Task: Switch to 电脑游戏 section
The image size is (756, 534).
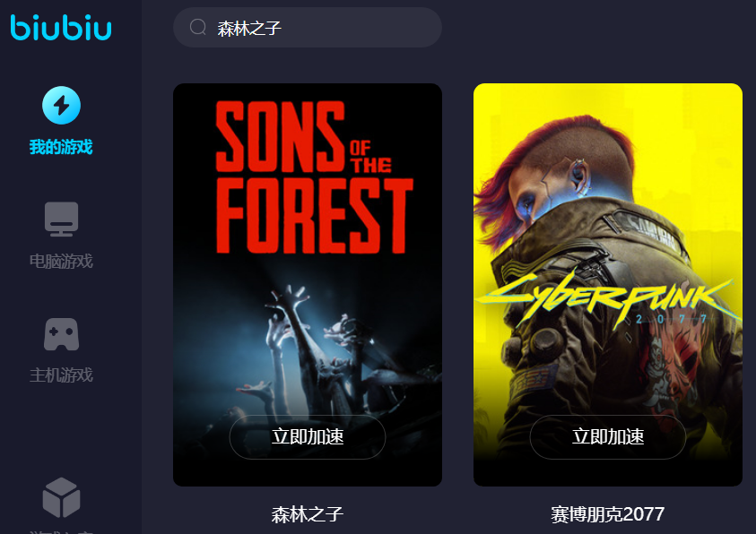Action: (x=61, y=262)
